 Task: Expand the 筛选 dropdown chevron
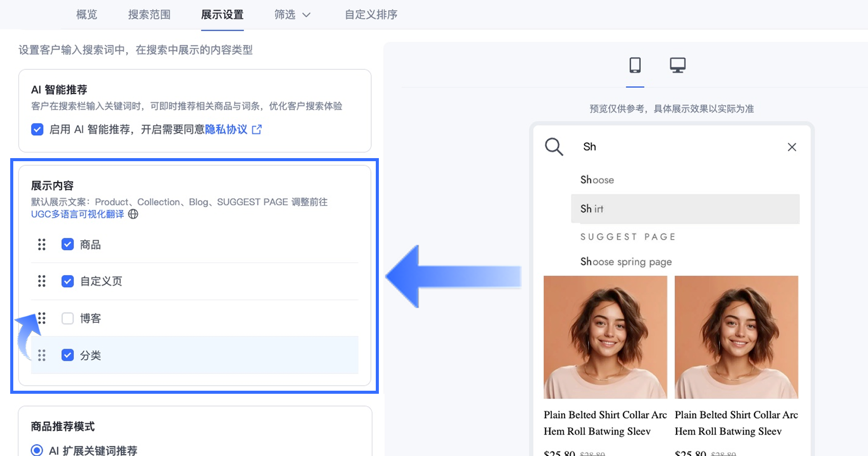(306, 15)
